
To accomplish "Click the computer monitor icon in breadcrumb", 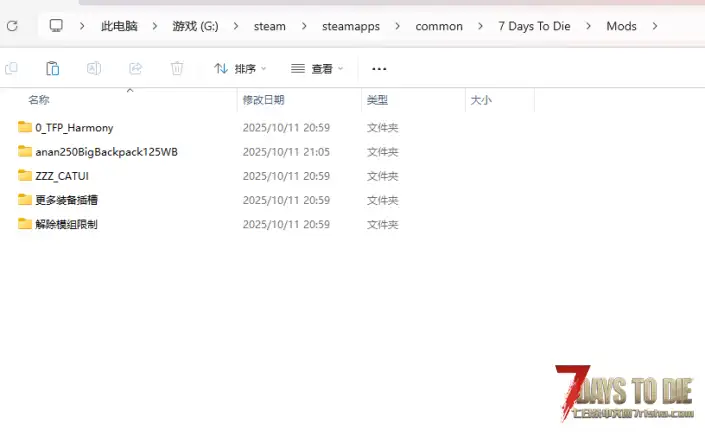I will coord(56,26).
